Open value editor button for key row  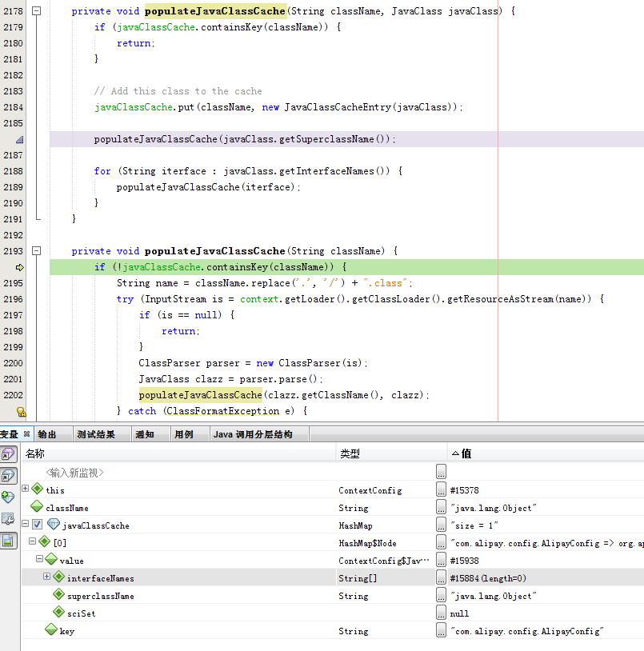[441, 630]
